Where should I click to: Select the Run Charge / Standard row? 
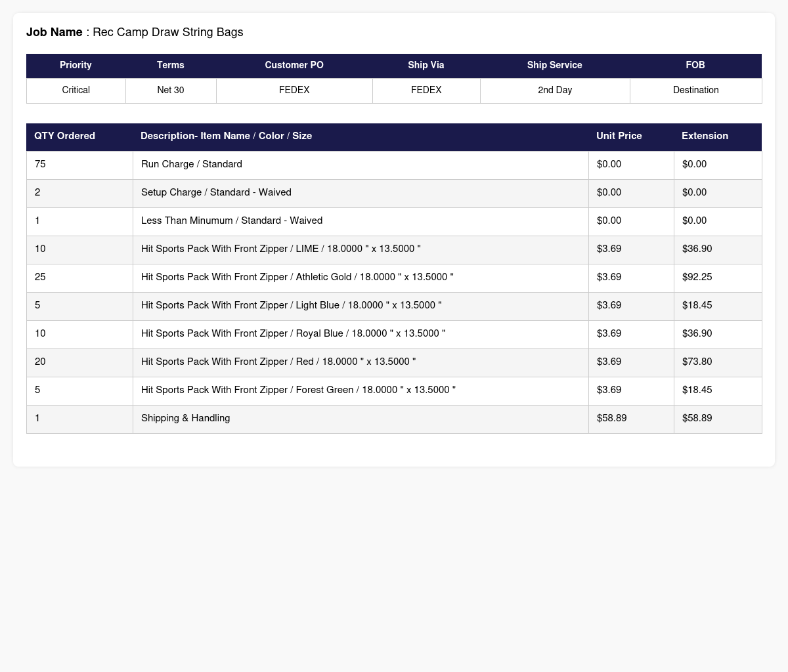[394, 165]
